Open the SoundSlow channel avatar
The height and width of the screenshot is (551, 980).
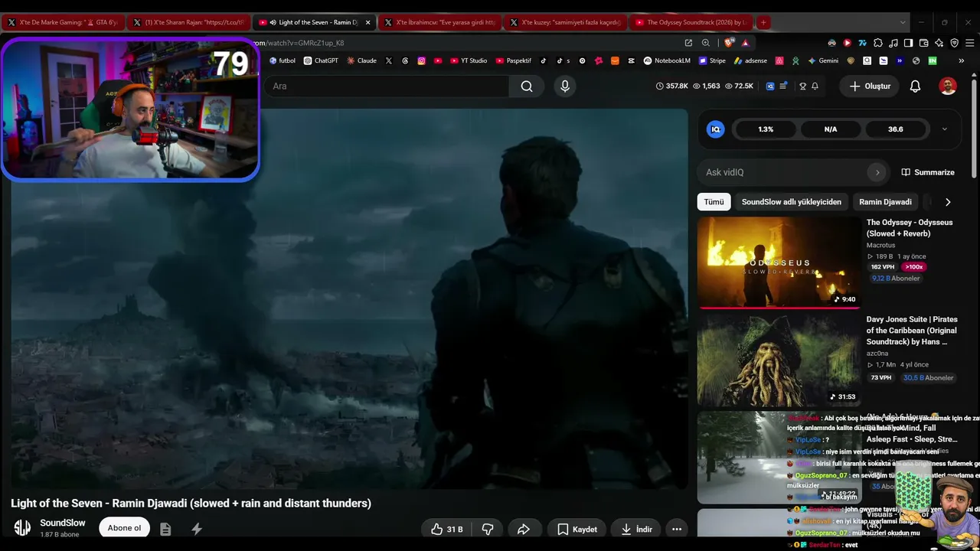click(22, 528)
